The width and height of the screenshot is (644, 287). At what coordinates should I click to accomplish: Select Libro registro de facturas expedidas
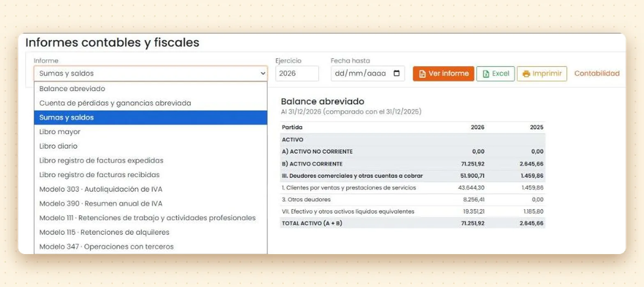pos(150,160)
